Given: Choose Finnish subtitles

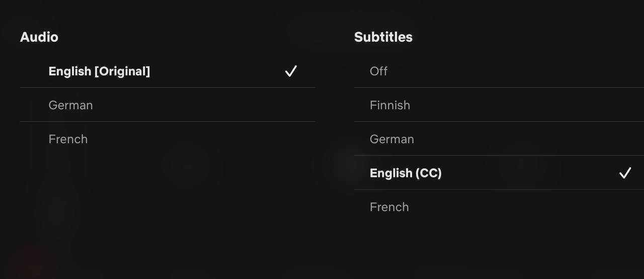Looking at the screenshot, I should tap(390, 105).
